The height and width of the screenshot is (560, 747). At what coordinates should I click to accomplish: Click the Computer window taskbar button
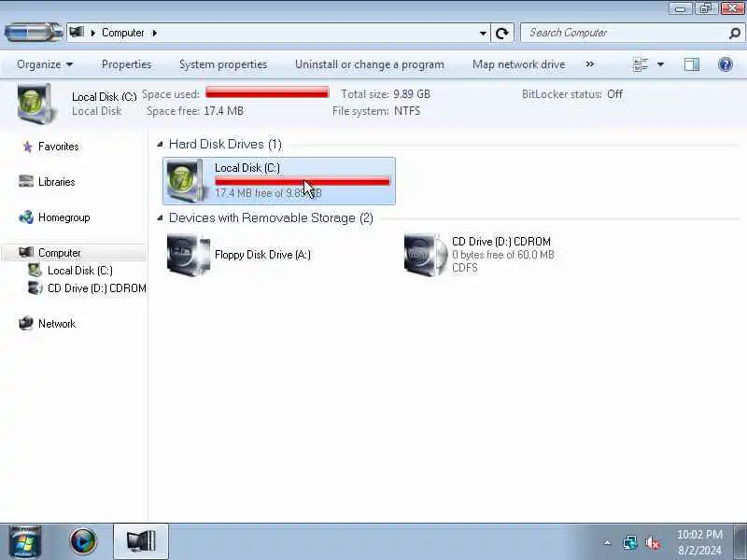click(141, 542)
